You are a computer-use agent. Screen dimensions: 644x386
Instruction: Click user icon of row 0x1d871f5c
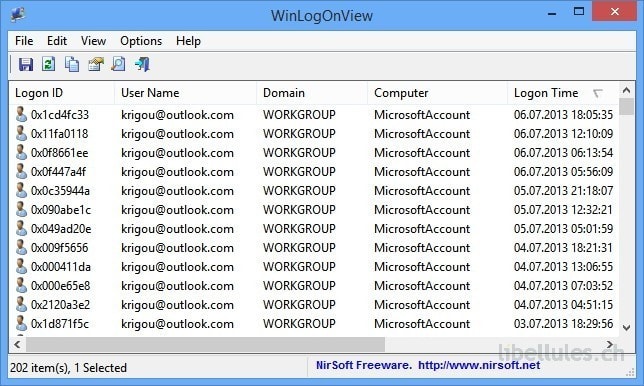pyautogui.click(x=21, y=323)
